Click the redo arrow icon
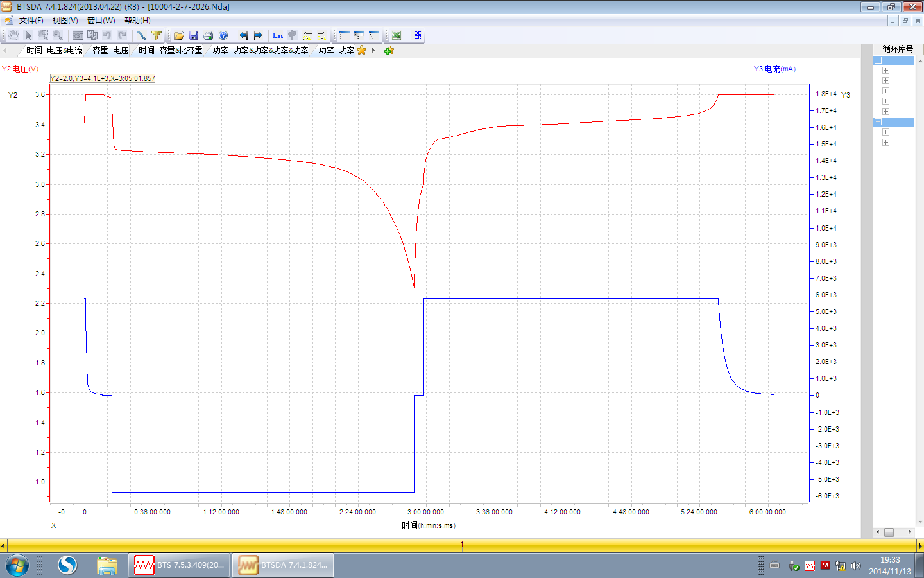 click(122, 35)
